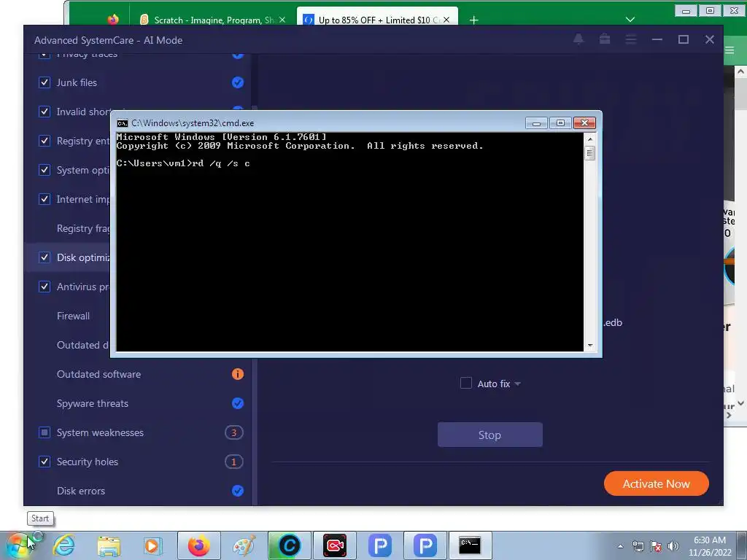Open the red screen recorder taskbar icon
This screenshot has height=560, width=747.
coord(334,545)
